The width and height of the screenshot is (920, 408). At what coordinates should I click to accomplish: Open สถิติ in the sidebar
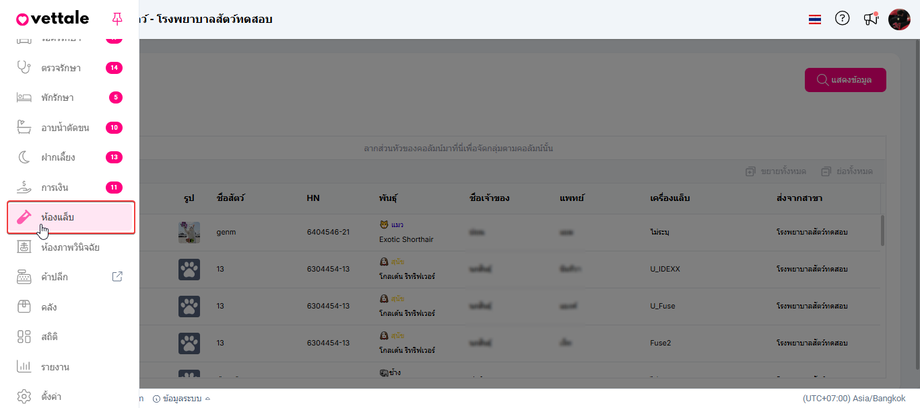pos(49,337)
